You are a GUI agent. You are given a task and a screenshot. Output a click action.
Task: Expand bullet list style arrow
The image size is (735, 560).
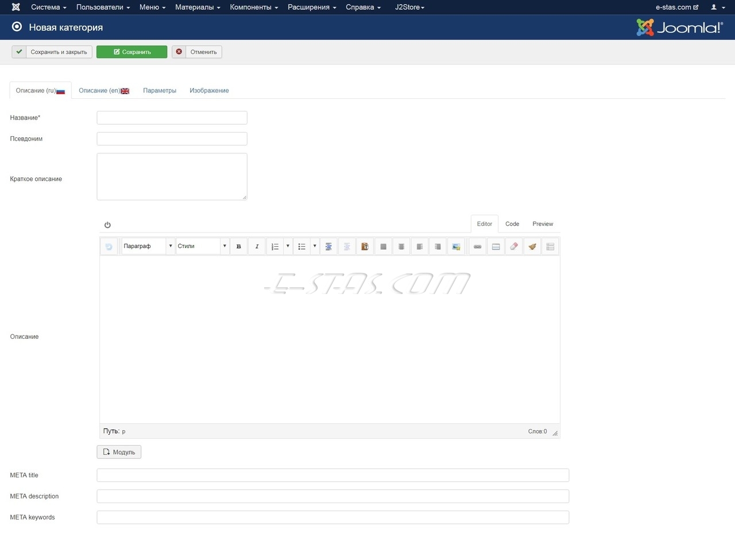[x=315, y=246]
